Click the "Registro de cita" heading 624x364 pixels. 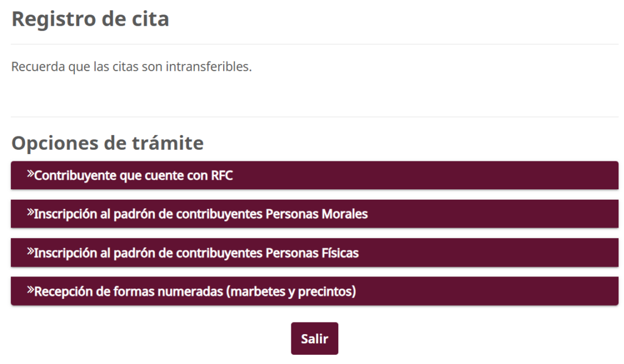(x=90, y=18)
